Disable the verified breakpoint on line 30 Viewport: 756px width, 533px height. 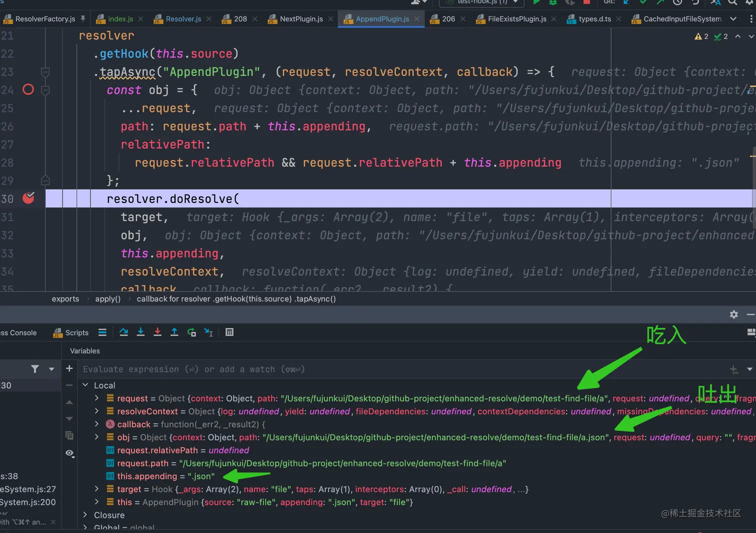(x=28, y=198)
